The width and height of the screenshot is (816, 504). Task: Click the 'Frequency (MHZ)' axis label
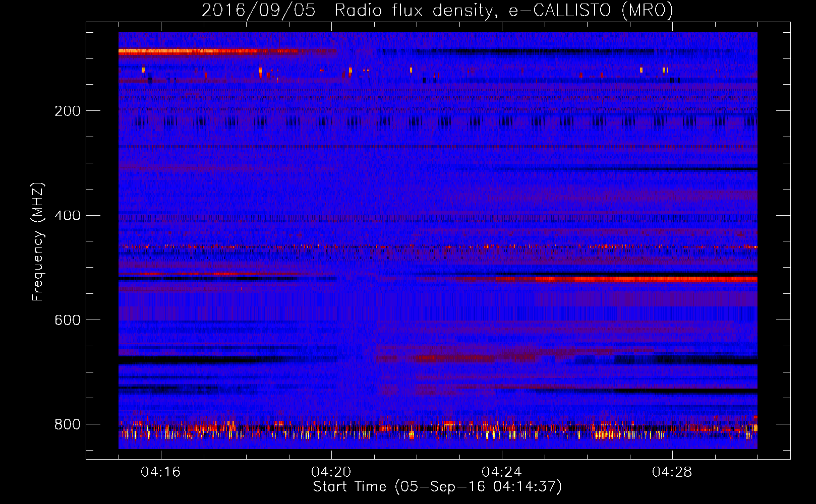coord(38,241)
